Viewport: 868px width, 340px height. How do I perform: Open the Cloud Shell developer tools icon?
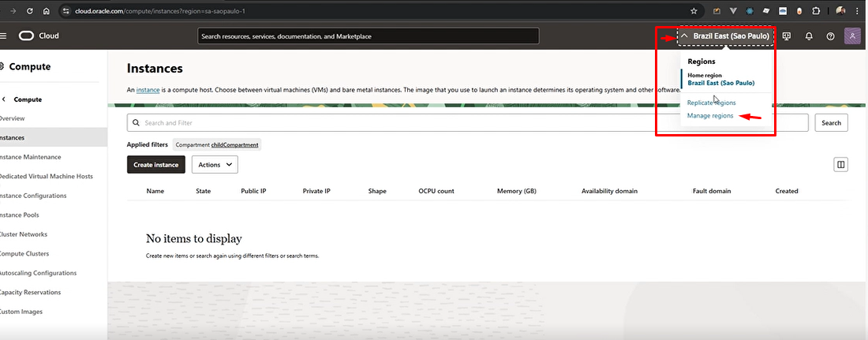(788, 36)
